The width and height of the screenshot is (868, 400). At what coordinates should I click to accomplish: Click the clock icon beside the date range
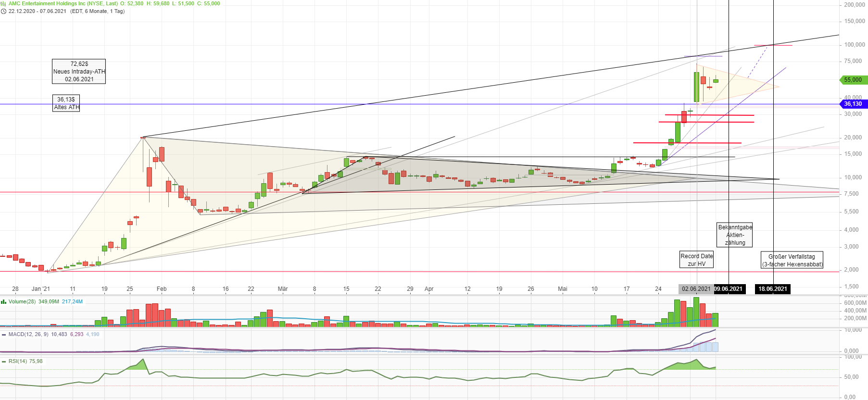point(3,11)
